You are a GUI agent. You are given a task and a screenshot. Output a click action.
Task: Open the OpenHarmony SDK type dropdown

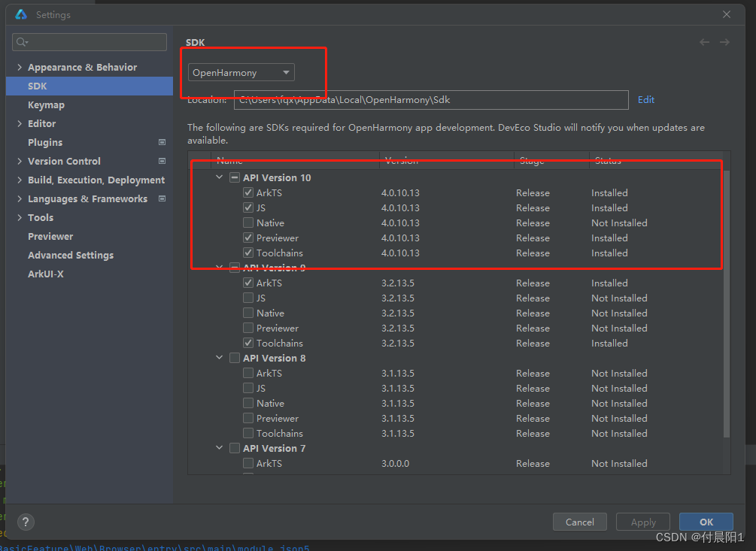(x=241, y=72)
